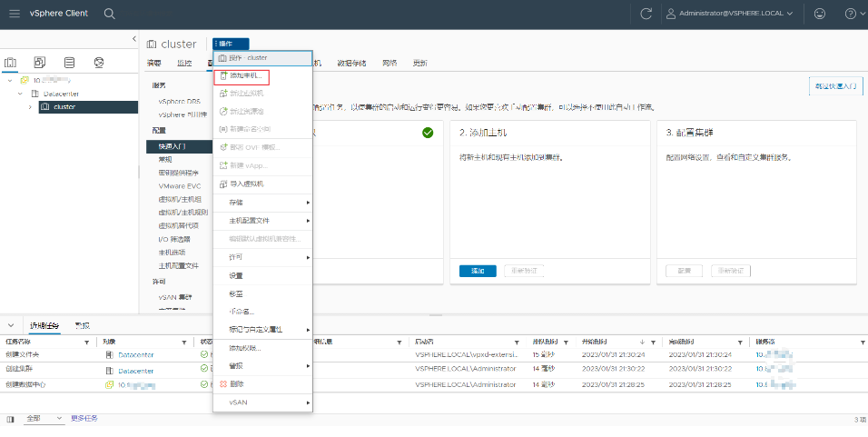Image resolution: width=868 pixels, height=437 pixels.
Task: Open the 监控 monitor tab
Action: pos(184,63)
